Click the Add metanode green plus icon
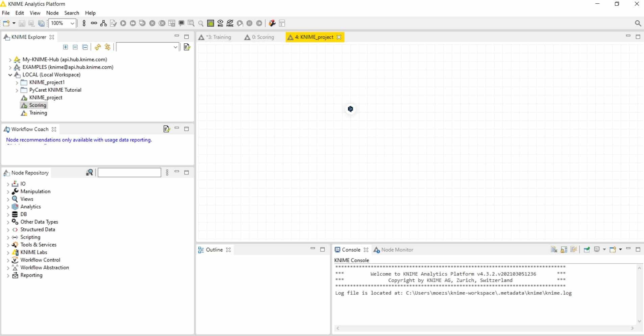The image size is (644, 336). pos(210,23)
